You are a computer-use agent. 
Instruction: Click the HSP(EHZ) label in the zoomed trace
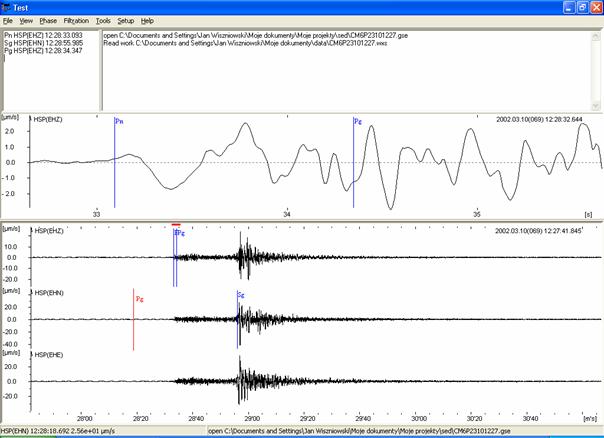tap(48, 119)
